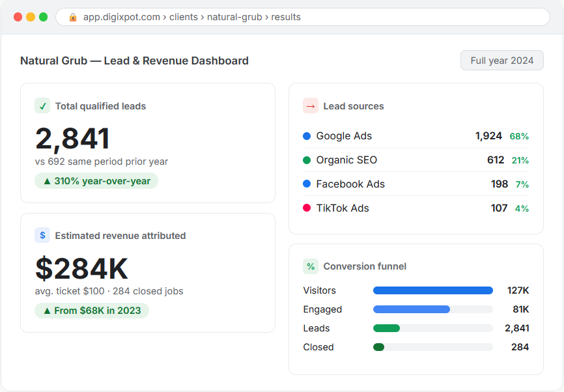Screen dimensions: 564x392
Task: Click the $284K revenue figure
Action: 81,269
